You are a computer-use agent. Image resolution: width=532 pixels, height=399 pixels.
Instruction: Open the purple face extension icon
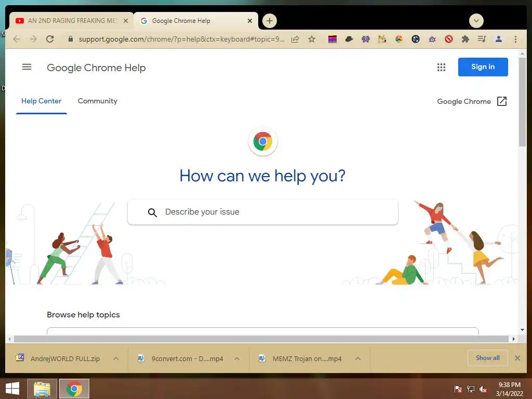pos(366,39)
